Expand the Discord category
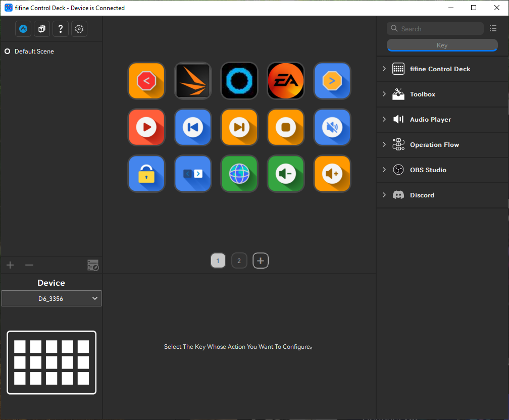The image size is (509, 420). pos(384,195)
